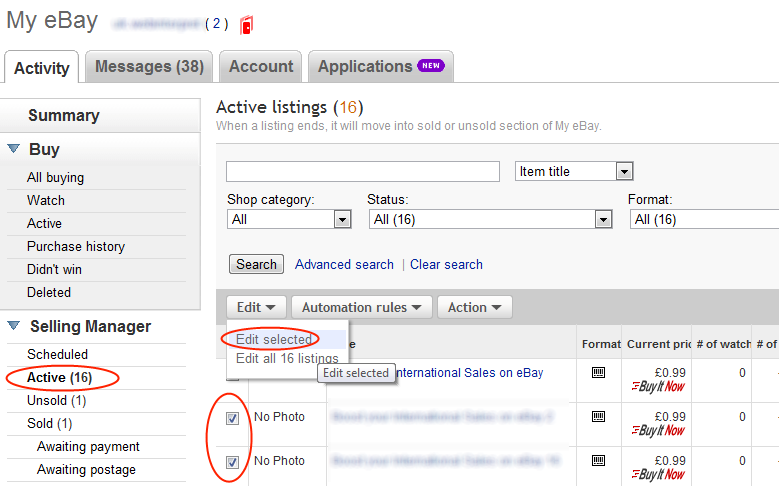Collapse the Selling Manager section triangle

(14, 326)
